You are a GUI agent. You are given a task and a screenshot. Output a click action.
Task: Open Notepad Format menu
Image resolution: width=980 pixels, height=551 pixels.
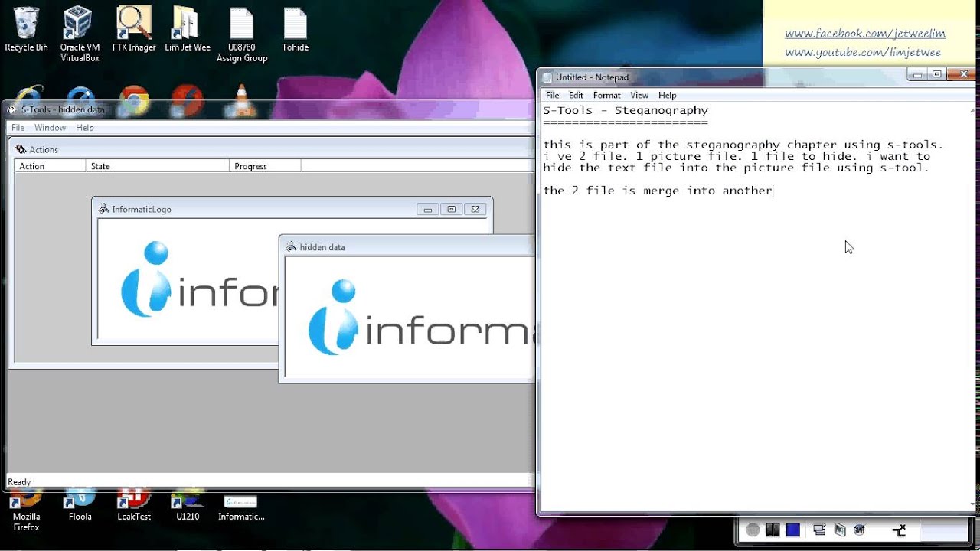coord(606,95)
